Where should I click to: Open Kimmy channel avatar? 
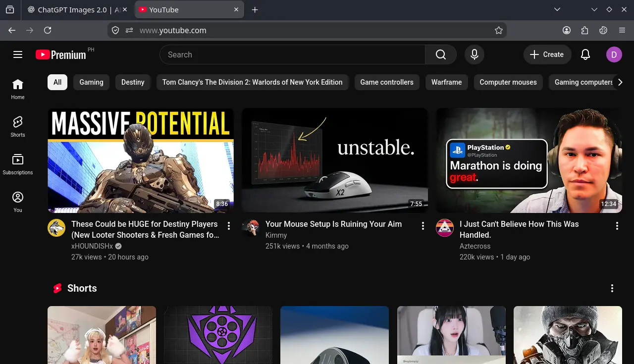[251, 228]
